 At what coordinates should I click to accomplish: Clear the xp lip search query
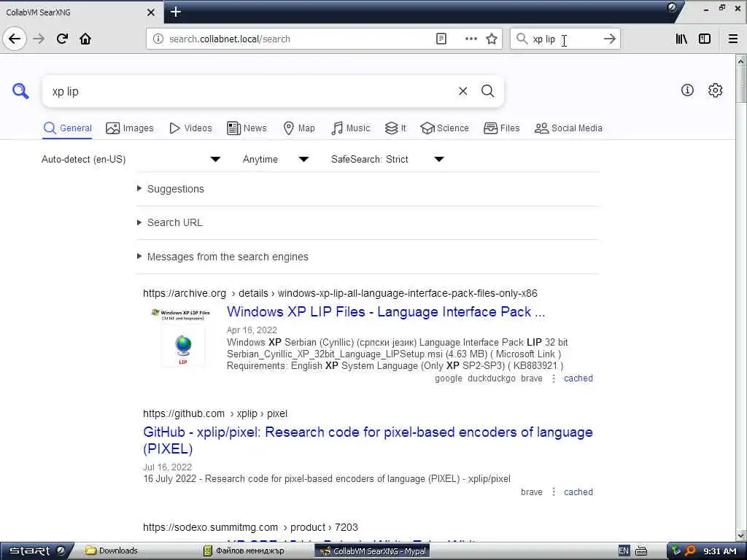click(462, 91)
